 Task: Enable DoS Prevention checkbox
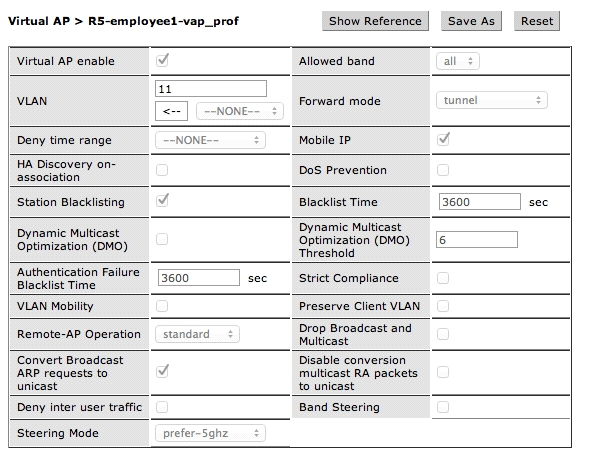click(443, 170)
